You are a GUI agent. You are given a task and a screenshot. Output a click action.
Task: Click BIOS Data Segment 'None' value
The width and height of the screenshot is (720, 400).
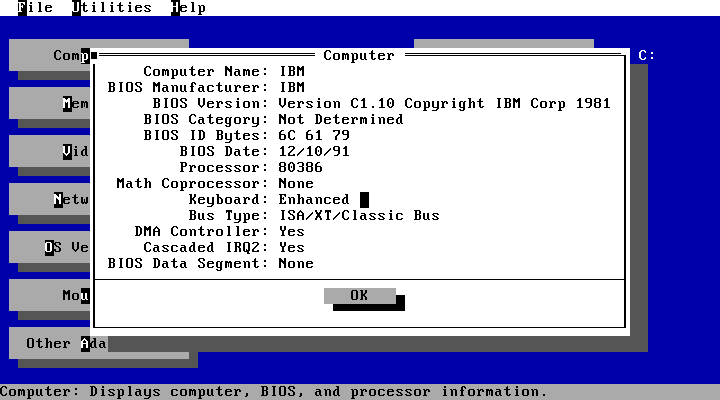coord(296,263)
